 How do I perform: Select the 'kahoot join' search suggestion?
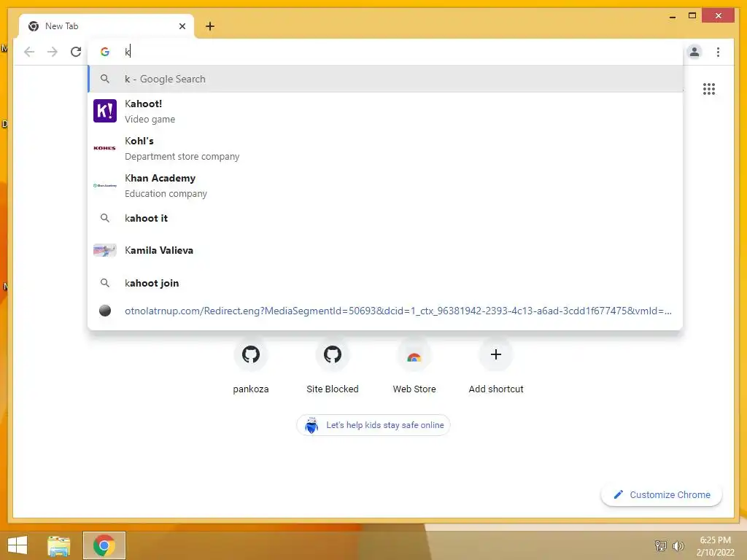(385, 283)
